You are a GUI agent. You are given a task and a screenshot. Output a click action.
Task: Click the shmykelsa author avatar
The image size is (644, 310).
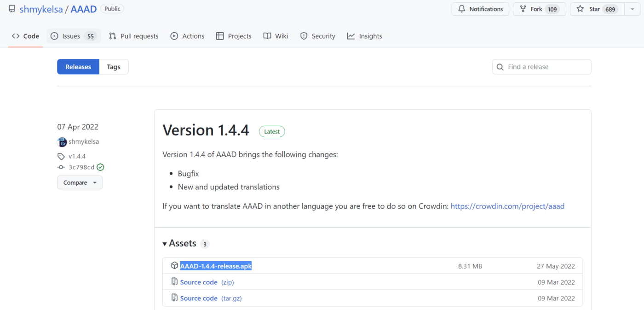pyautogui.click(x=62, y=142)
